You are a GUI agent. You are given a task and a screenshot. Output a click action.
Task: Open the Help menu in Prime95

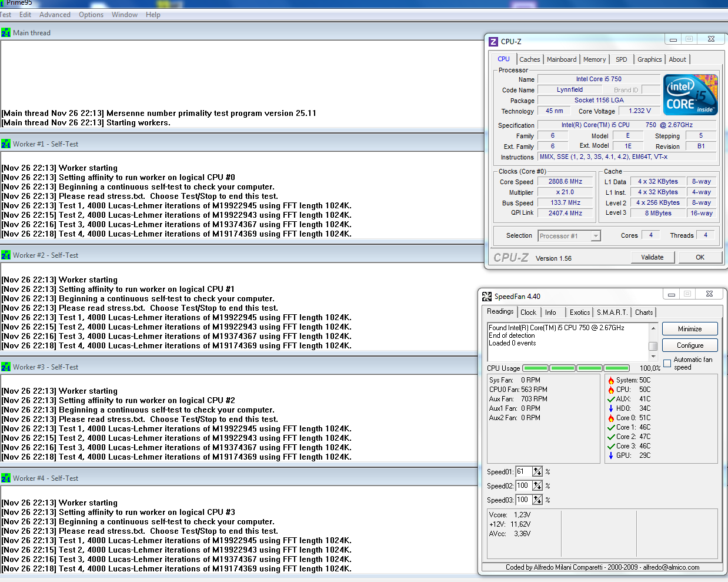[x=153, y=15]
